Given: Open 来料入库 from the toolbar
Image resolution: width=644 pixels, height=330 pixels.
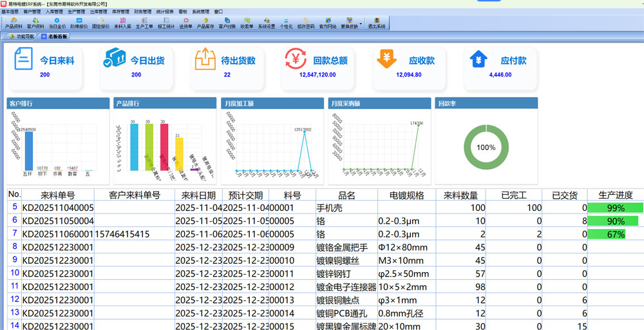Looking at the screenshot, I should [x=122, y=23].
